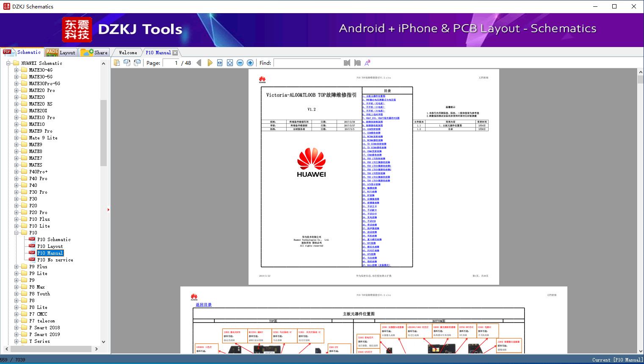Open the Share tab
644x364 pixels.
(94, 53)
